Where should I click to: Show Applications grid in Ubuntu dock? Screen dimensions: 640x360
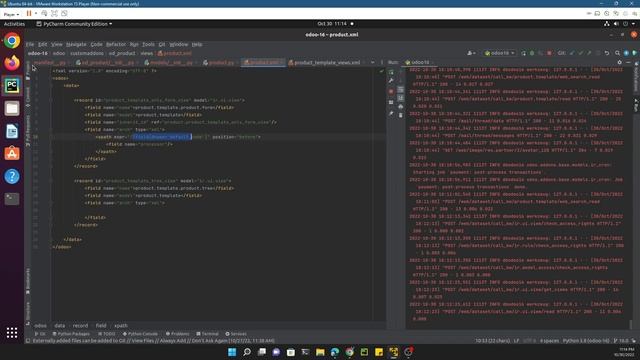(12, 333)
